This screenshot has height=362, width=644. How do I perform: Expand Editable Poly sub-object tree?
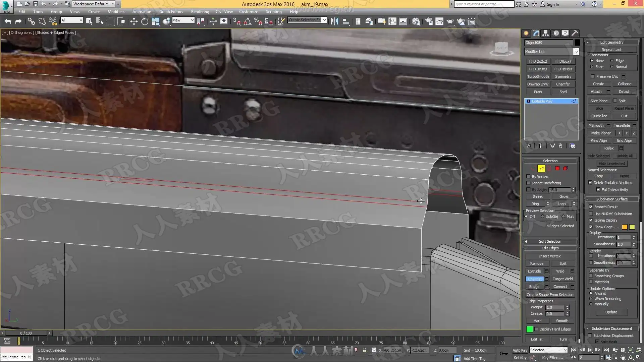coord(529,101)
